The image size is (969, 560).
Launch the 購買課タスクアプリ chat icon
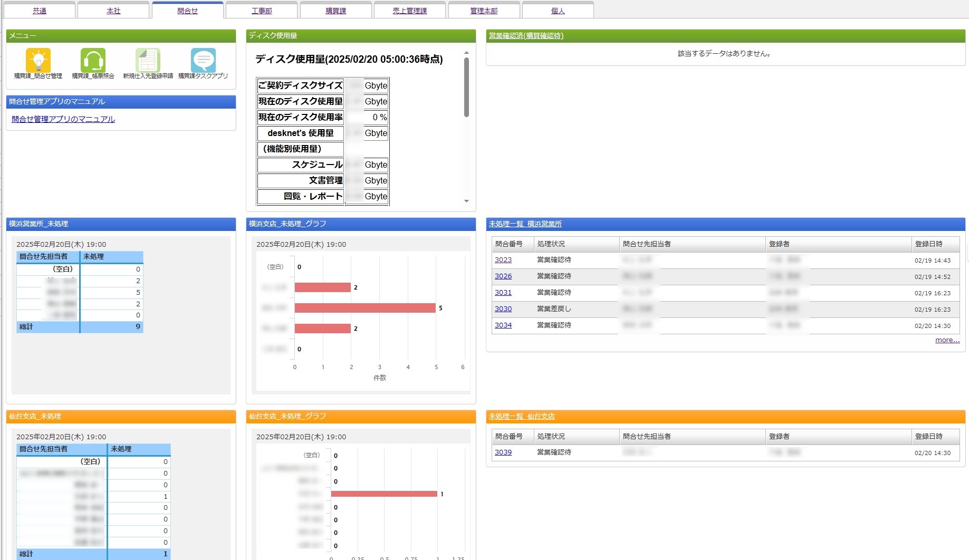pos(203,61)
